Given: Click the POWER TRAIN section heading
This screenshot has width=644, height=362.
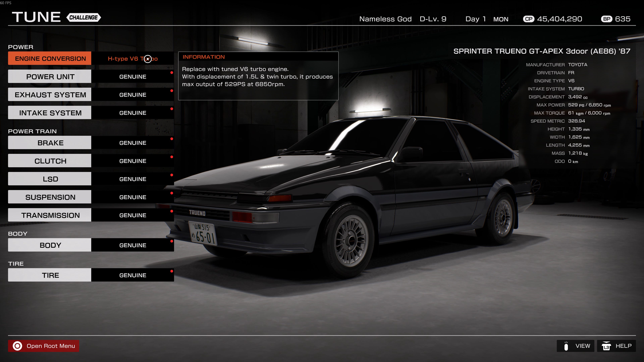Looking at the screenshot, I should [x=32, y=131].
